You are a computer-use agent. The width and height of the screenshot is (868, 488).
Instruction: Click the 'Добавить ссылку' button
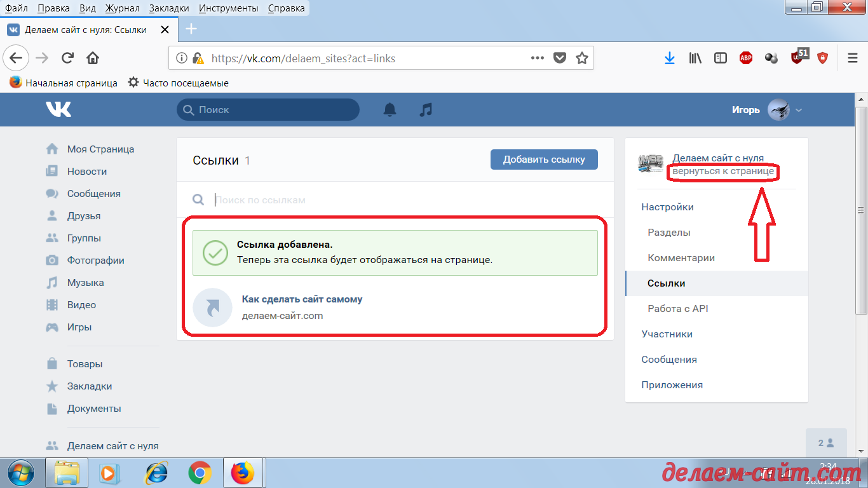(x=544, y=159)
